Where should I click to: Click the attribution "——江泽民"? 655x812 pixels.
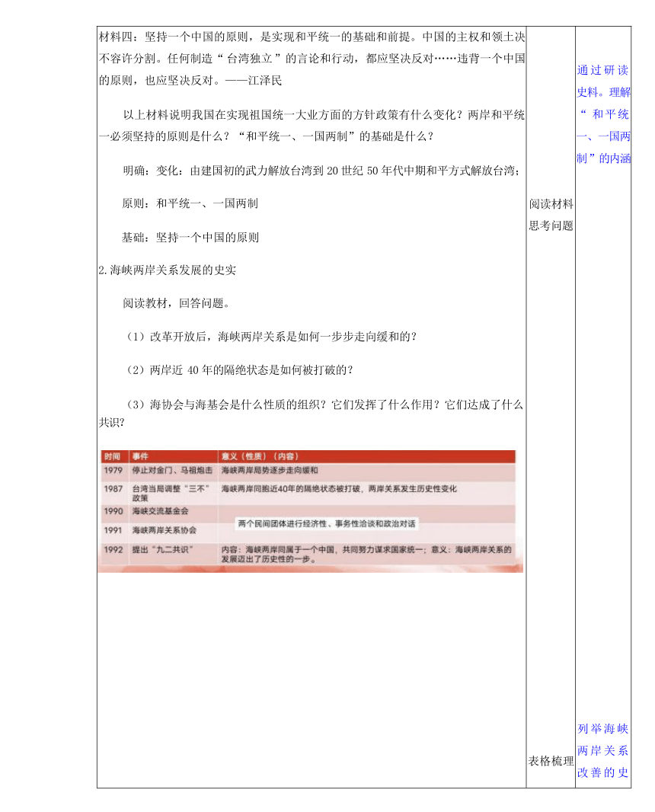[x=254, y=80]
